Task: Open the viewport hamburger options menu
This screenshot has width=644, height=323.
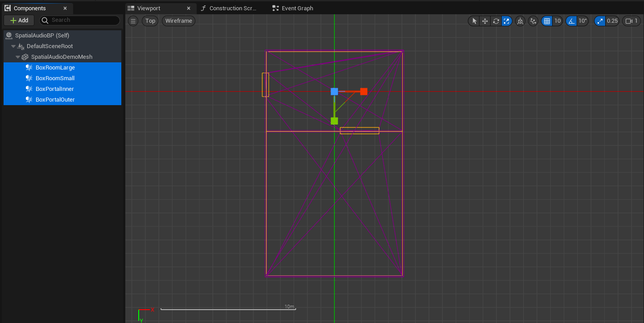Action: pos(133,21)
